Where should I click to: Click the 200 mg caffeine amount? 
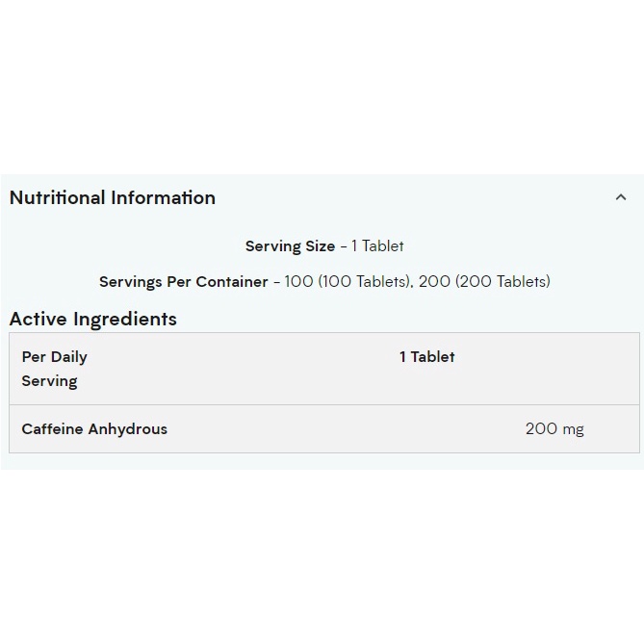click(x=554, y=428)
